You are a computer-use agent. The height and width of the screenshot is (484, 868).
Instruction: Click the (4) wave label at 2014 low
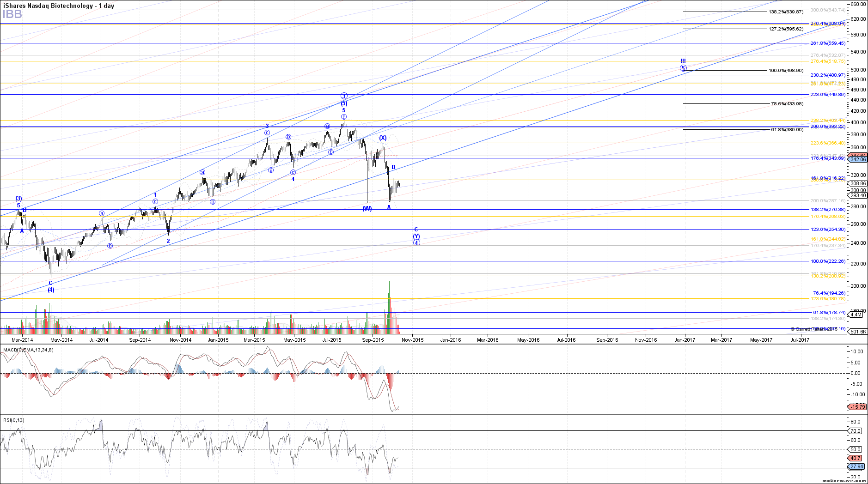coord(51,290)
